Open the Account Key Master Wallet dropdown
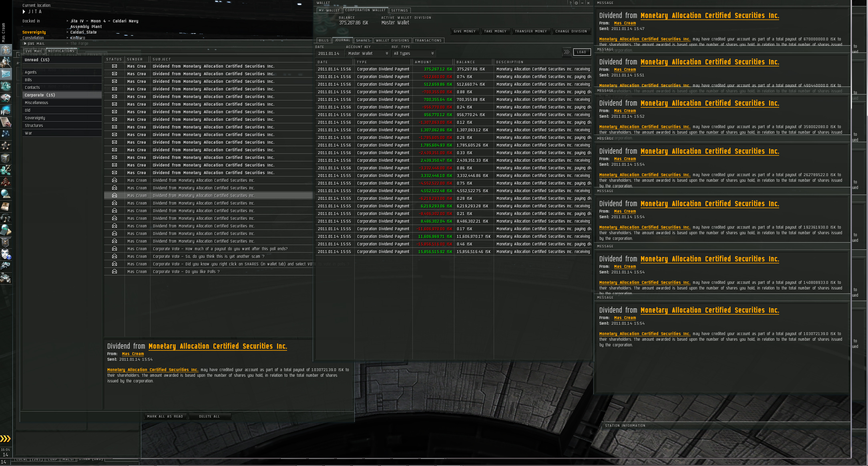 point(368,53)
